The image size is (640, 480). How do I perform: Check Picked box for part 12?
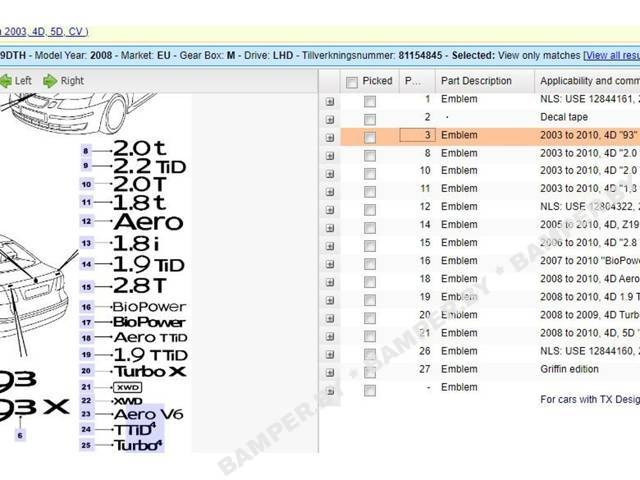click(x=370, y=210)
